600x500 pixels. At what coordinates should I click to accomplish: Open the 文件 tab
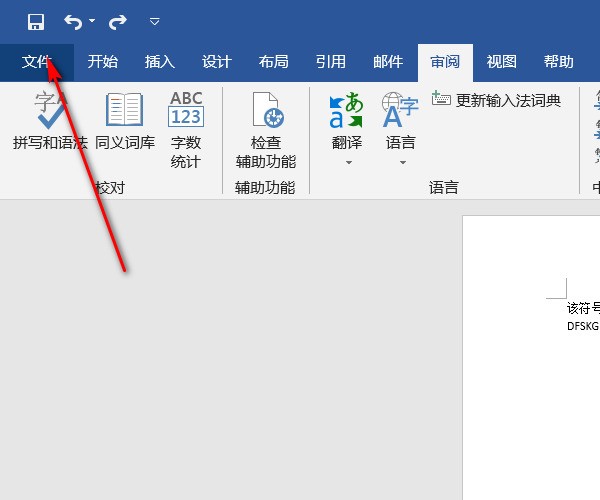[x=37, y=62]
